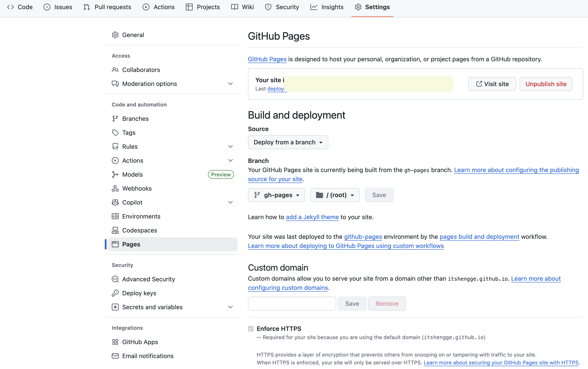Click the Models icon in sidebar
Viewport: 588px width, 369px height.
pyautogui.click(x=115, y=174)
